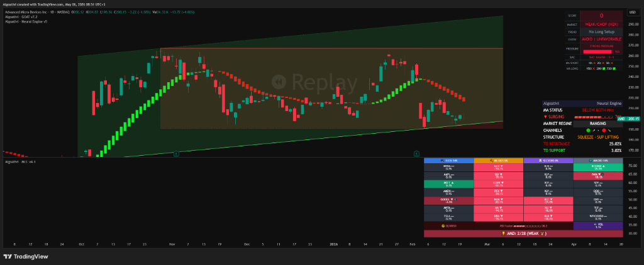Viewport: 644px width, 265px height.
Task: Click the SPY cell in macro column
Action: click(x=598, y=184)
